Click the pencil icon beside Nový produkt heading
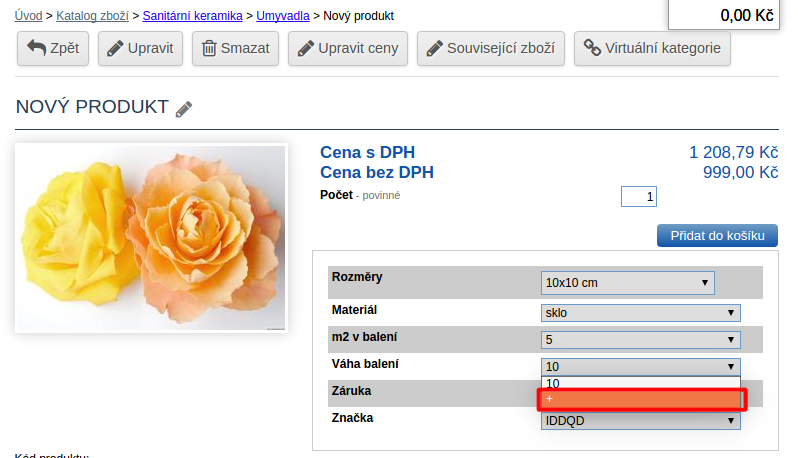Image resolution: width=798 pixels, height=458 pixels. coord(183,108)
